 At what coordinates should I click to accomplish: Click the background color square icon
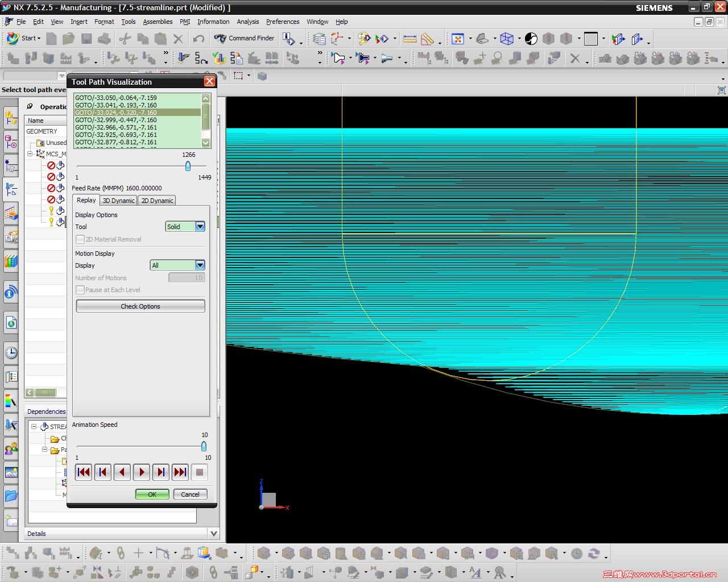pos(591,39)
